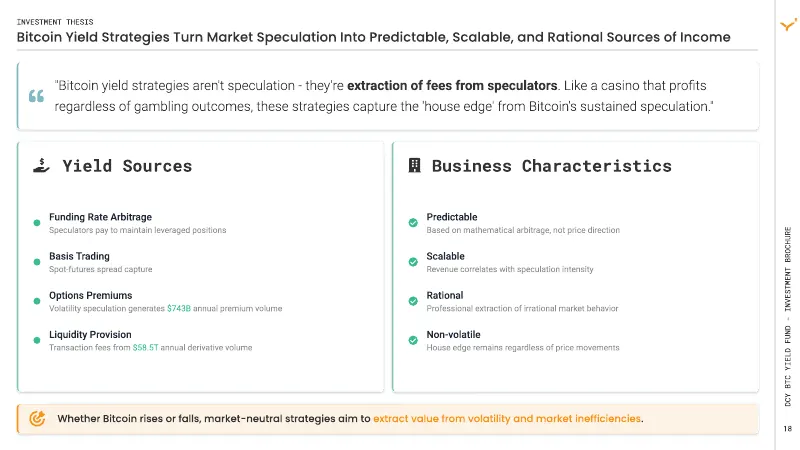Click the green checkmark next to Predictable
Screen dimensions: 800x450
pyautogui.click(x=413, y=222)
